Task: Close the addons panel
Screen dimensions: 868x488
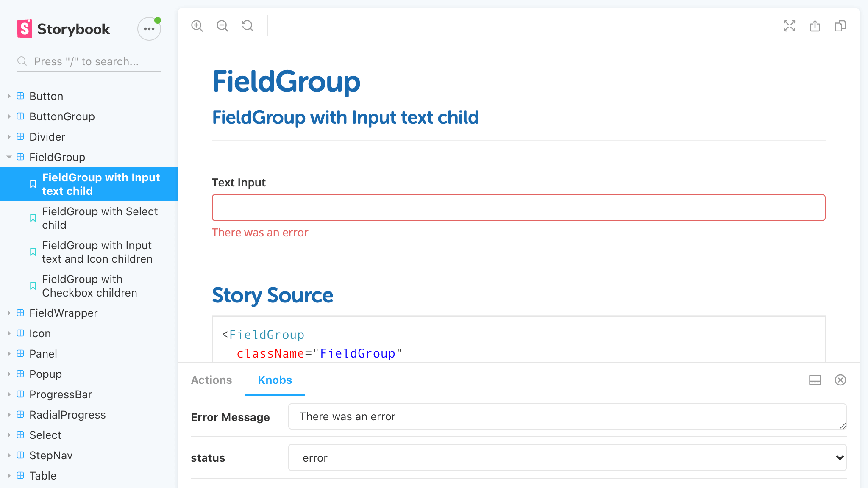Action: point(840,380)
